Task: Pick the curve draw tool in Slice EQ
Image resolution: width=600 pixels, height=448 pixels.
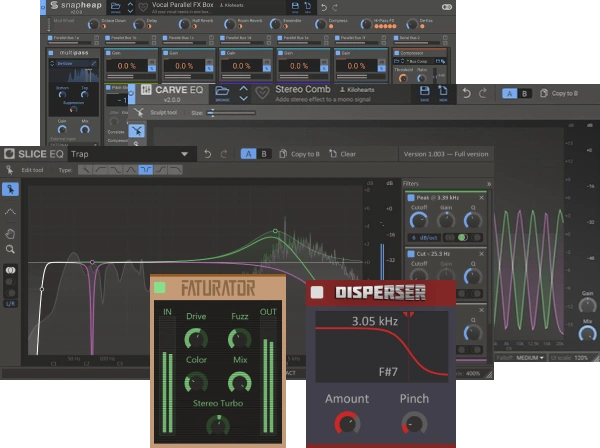Action: click(10, 211)
